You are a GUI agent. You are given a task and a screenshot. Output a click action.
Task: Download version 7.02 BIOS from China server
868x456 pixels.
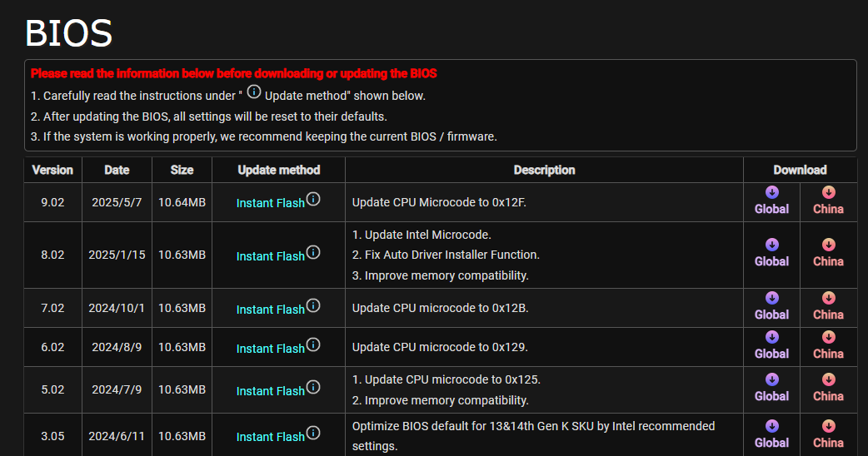click(828, 307)
